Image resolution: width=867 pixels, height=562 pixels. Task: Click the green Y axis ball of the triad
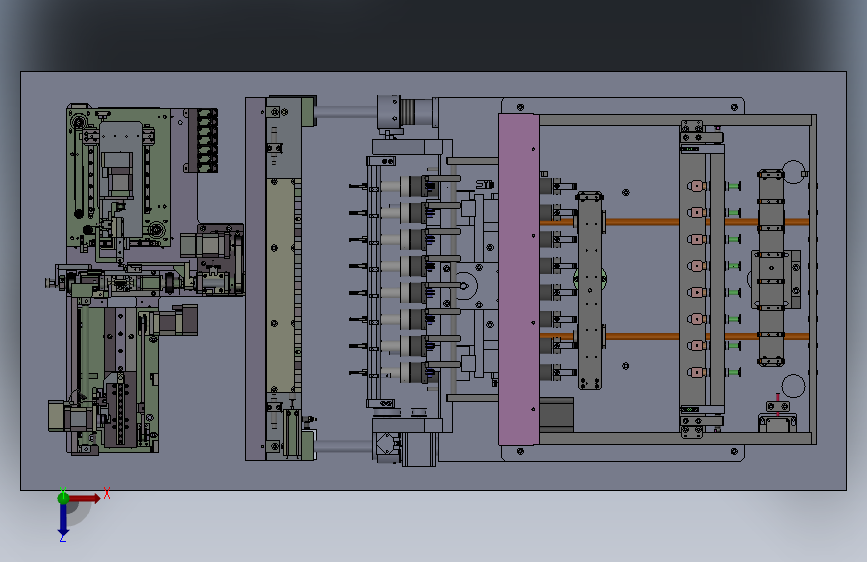pos(63,498)
